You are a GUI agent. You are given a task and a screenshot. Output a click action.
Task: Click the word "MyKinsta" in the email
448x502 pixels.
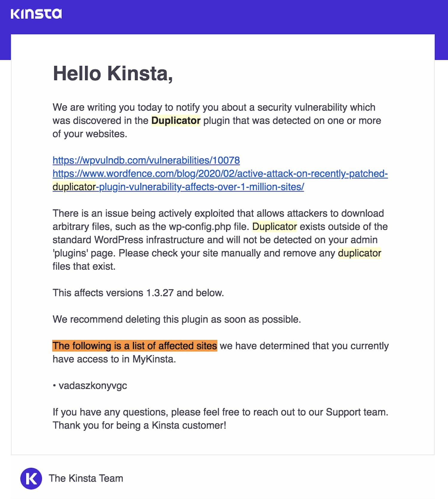tap(154, 359)
